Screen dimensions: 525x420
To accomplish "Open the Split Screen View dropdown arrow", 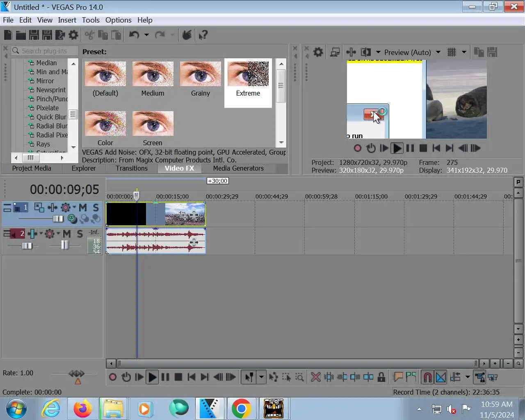I will pyautogui.click(x=378, y=52).
